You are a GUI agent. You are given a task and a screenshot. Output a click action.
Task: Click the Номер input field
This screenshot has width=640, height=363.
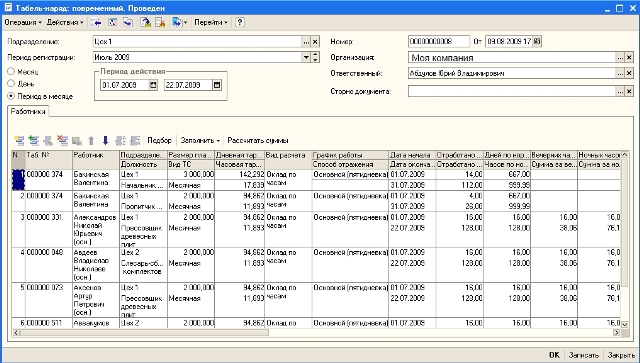coord(439,41)
